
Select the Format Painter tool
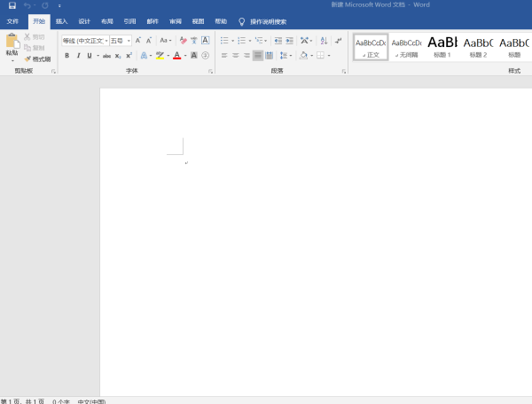[x=37, y=58]
